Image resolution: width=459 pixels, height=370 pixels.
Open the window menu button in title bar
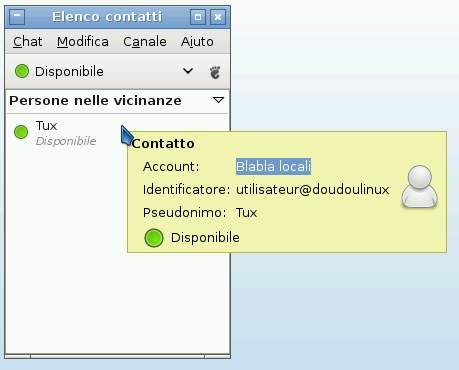17,16
